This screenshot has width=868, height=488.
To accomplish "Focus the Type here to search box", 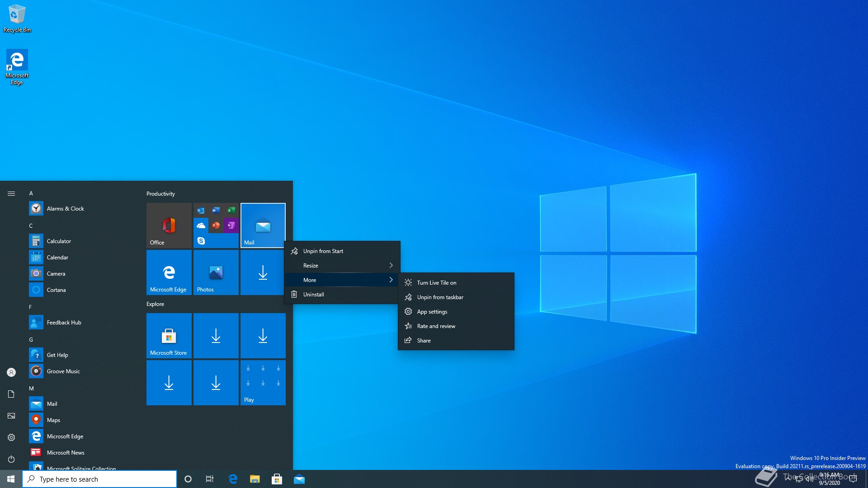I will pos(99,479).
